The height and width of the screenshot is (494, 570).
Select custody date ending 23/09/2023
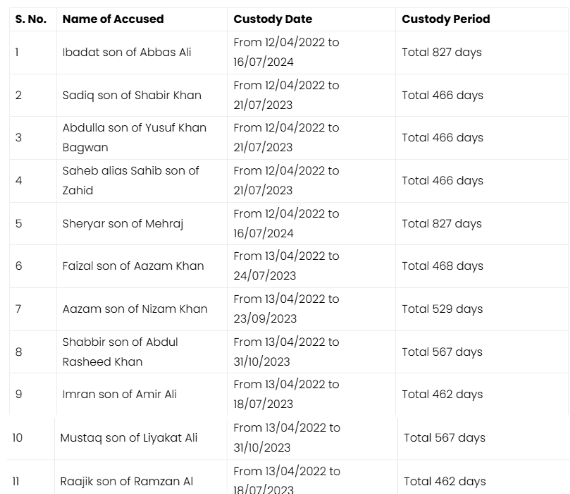pyautogui.click(x=286, y=309)
